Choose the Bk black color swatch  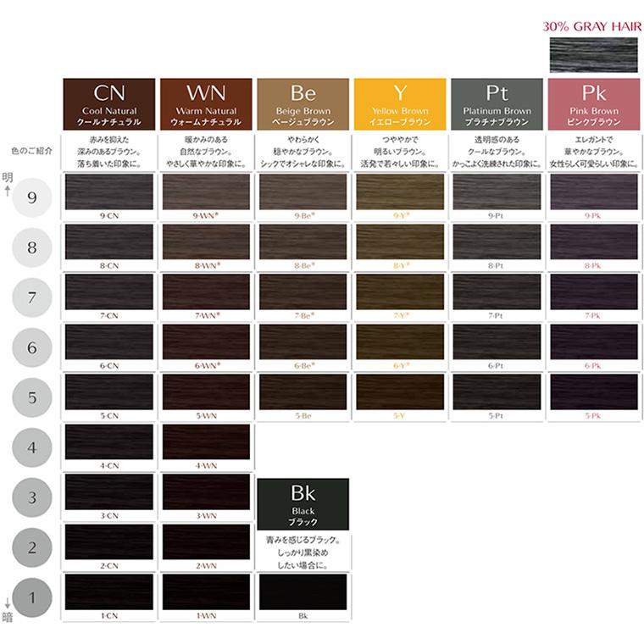point(303,591)
